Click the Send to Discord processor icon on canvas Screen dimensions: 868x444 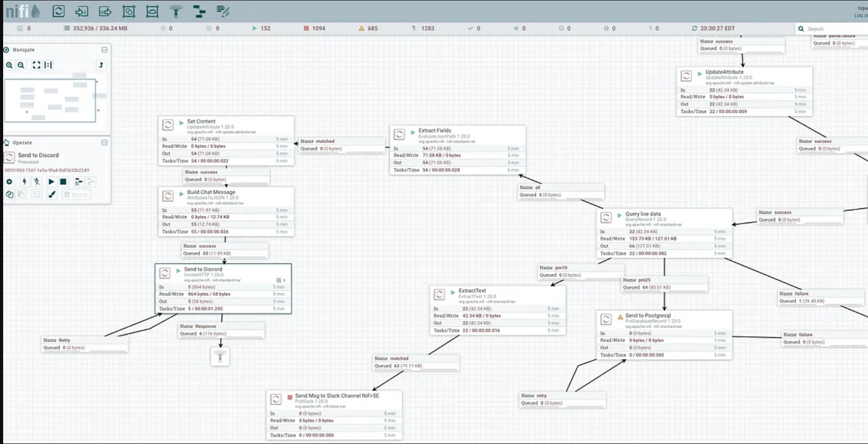coord(165,273)
